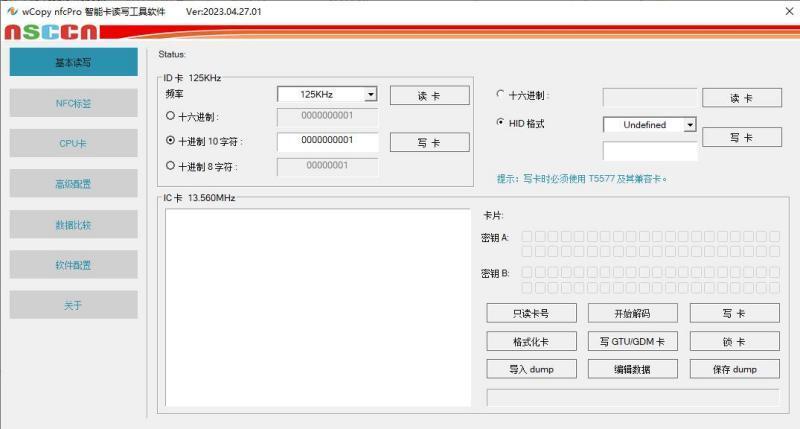Start decoding with 开始解码 button

tap(632, 313)
